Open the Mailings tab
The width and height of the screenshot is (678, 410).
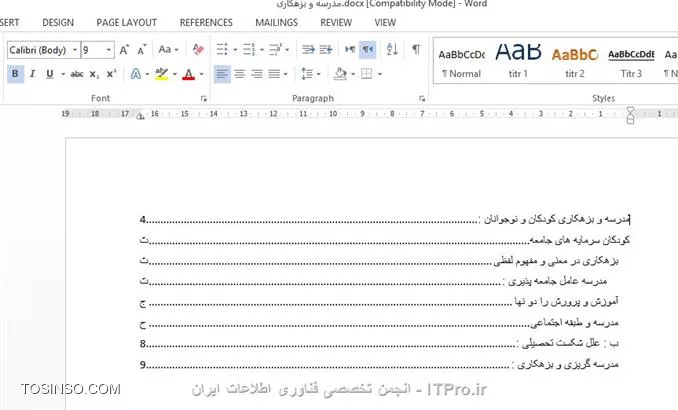point(276,22)
